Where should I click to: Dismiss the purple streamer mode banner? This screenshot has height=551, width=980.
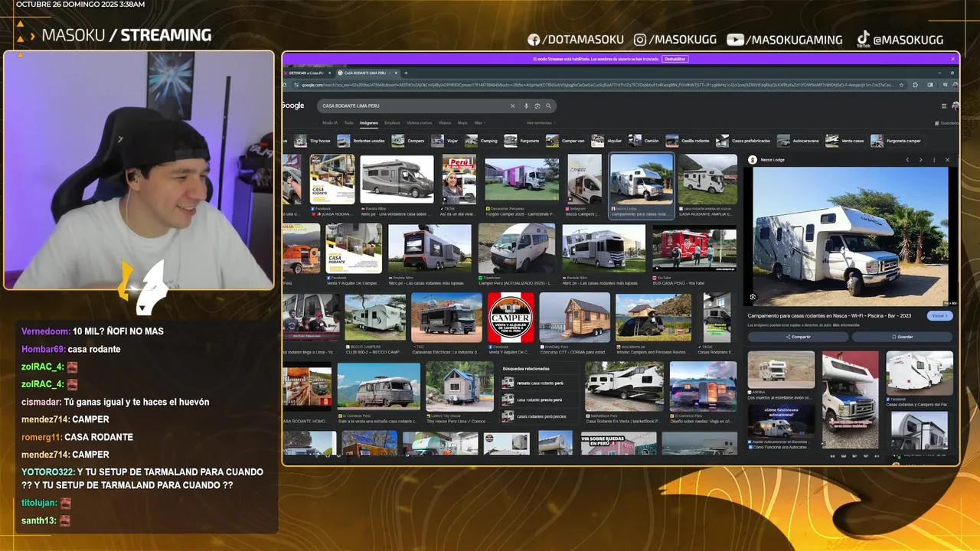coord(953,59)
